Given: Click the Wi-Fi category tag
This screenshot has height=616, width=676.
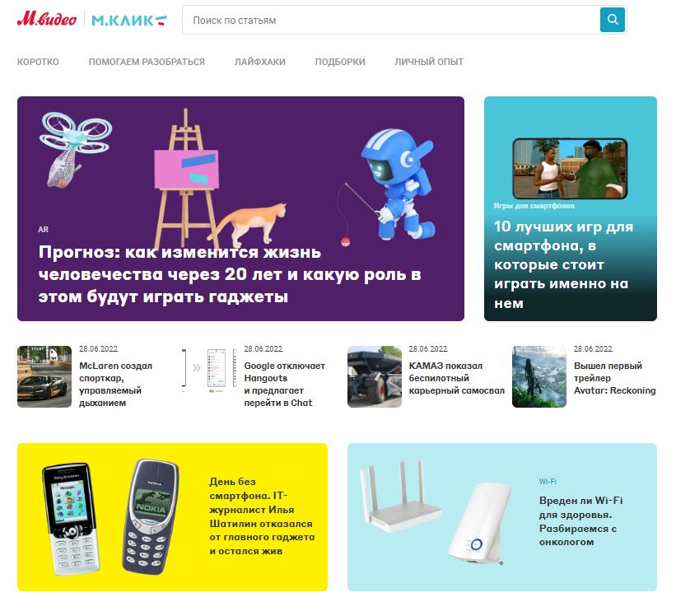Looking at the screenshot, I should (548, 481).
